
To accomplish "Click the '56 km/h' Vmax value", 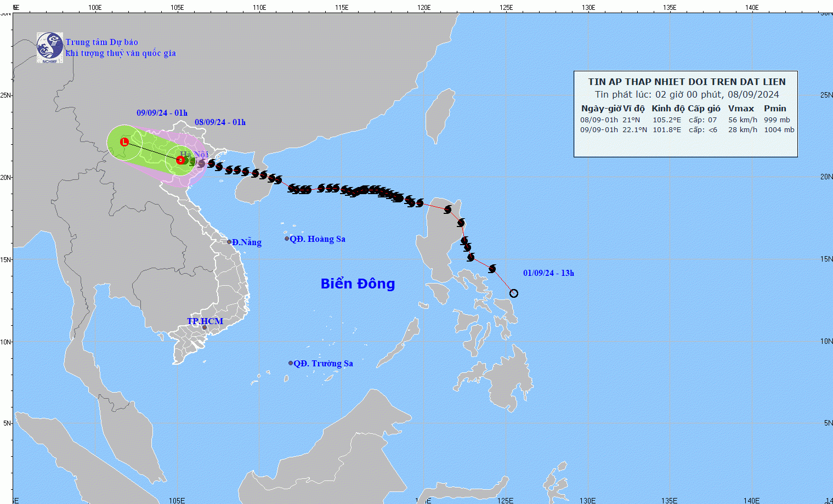I will click(x=743, y=120).
